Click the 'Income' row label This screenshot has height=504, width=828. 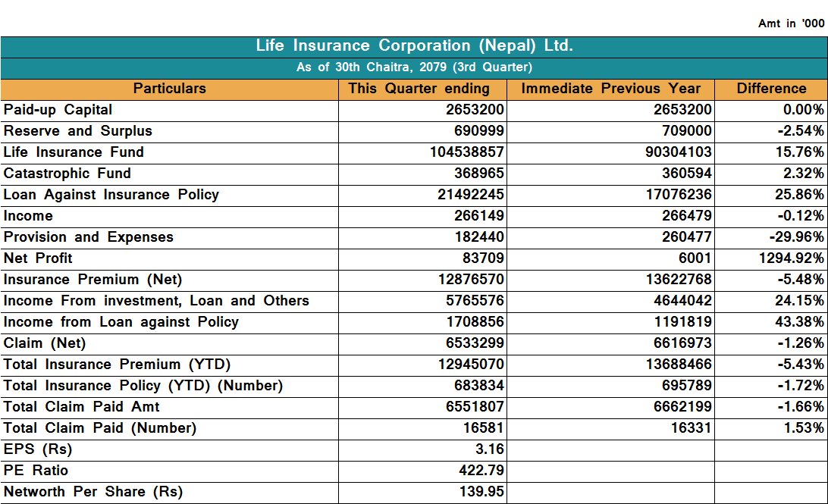coord(29,216)
